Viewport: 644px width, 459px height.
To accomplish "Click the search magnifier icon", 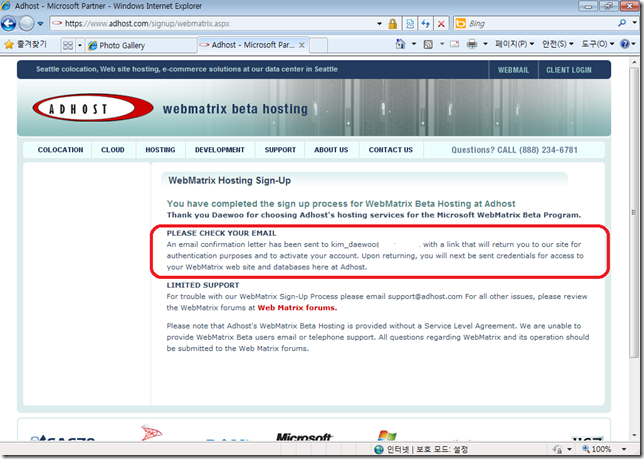I will pos(622,23).
